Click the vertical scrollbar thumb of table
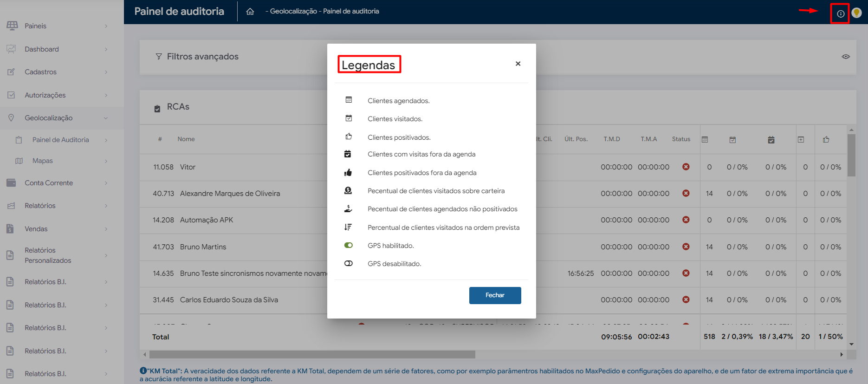868x384 pixels. (x=851, y=156)
